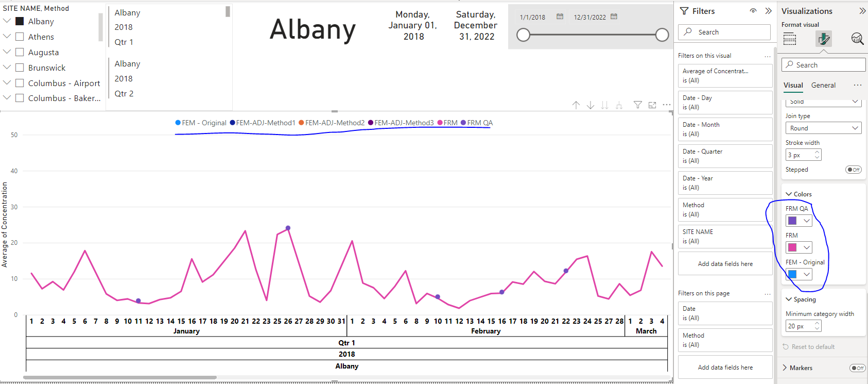This screenshot has width=868, height=384.
Task: Collapse the Colors section
Action: 789,194
